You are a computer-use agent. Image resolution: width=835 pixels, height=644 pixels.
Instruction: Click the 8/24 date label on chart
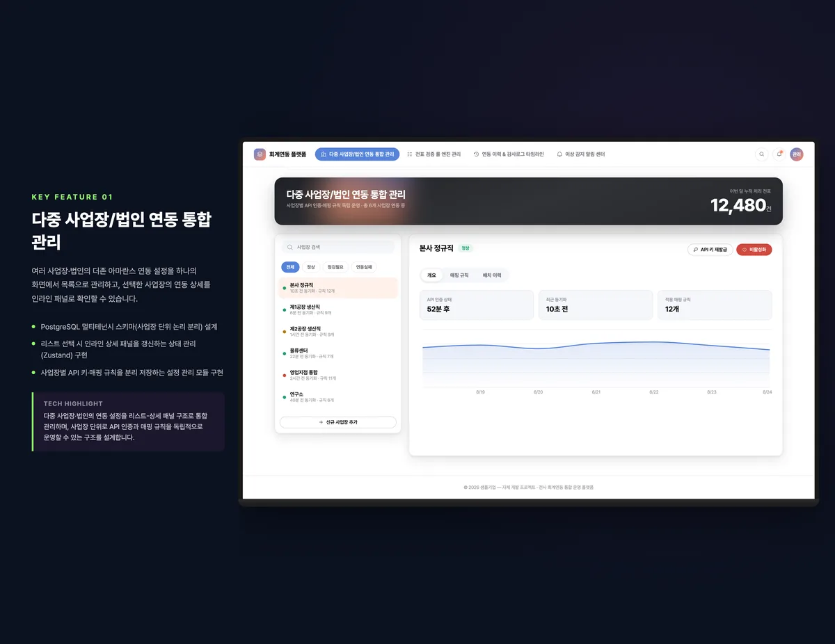coord(768,392)
